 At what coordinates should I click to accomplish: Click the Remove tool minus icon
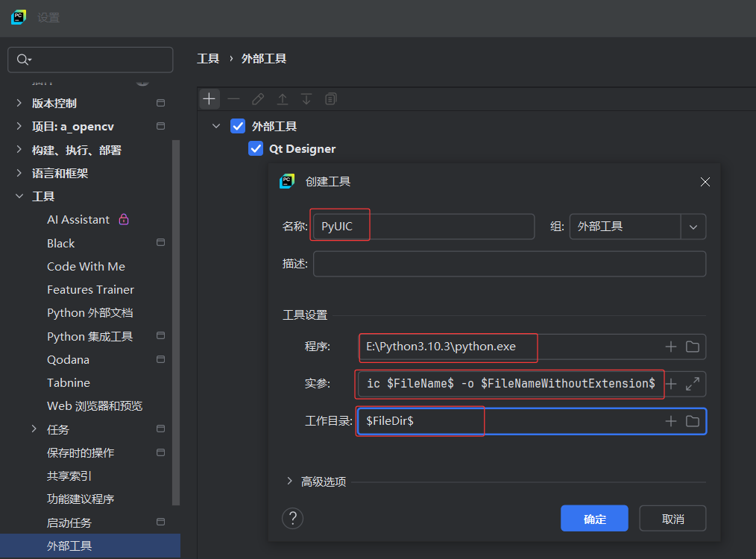coord(234,99)
